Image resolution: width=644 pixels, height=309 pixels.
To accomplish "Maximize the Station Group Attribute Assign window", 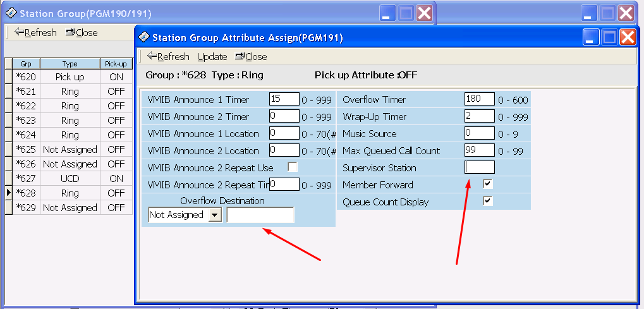I will click(x=609, y=37).
